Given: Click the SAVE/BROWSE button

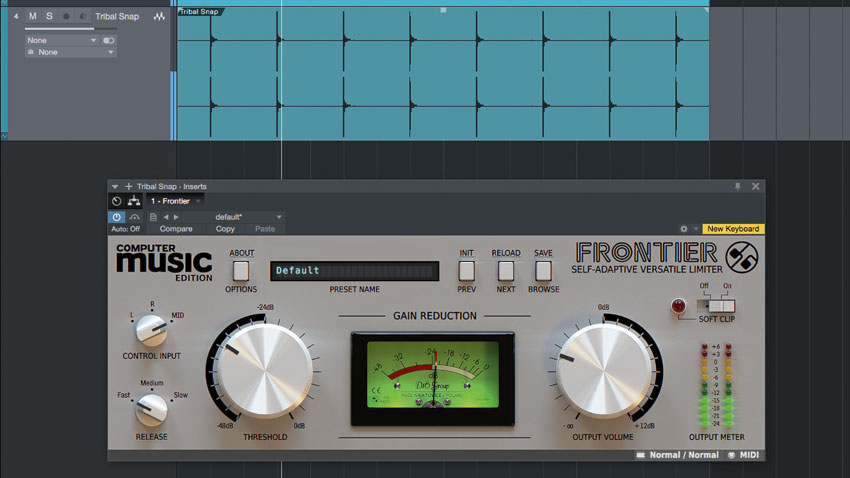Looking at the screenshot, I should point(543,271).
